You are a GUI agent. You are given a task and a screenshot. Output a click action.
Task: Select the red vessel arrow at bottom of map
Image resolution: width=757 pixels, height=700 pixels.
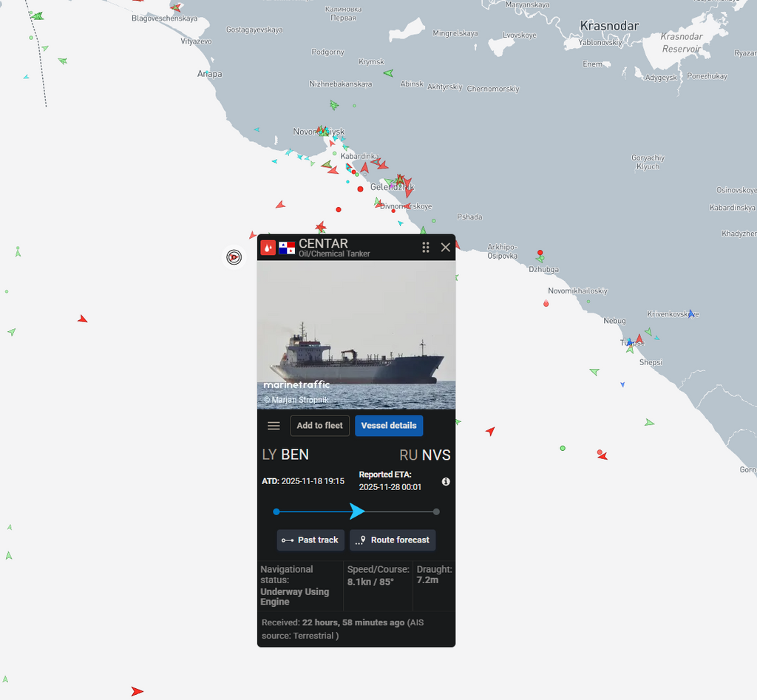pyautogui.click(x=137, y=691)
